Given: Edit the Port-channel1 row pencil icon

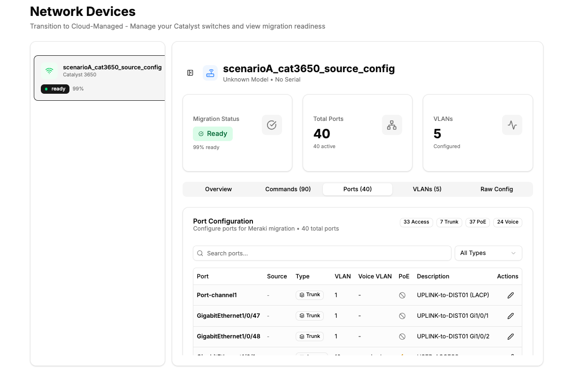Looking at the screenshot, I should 511,295.
